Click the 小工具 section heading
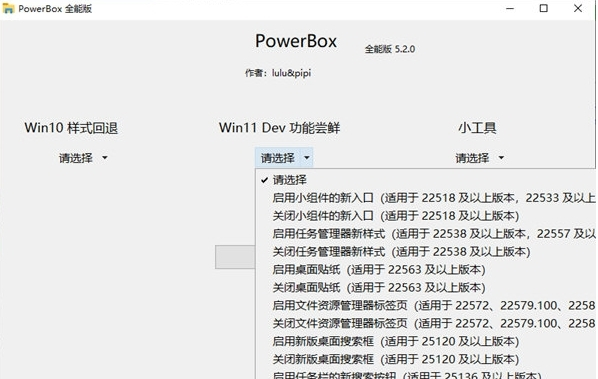The width and height of the screenshot is (598, 379). pos(477,128)
